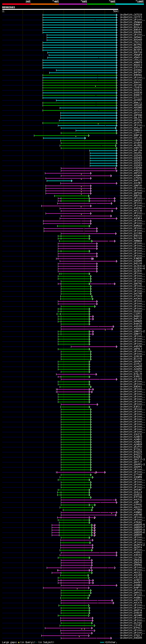Select hit label UniRef100_B7QLX5

[x=131, y=374]
